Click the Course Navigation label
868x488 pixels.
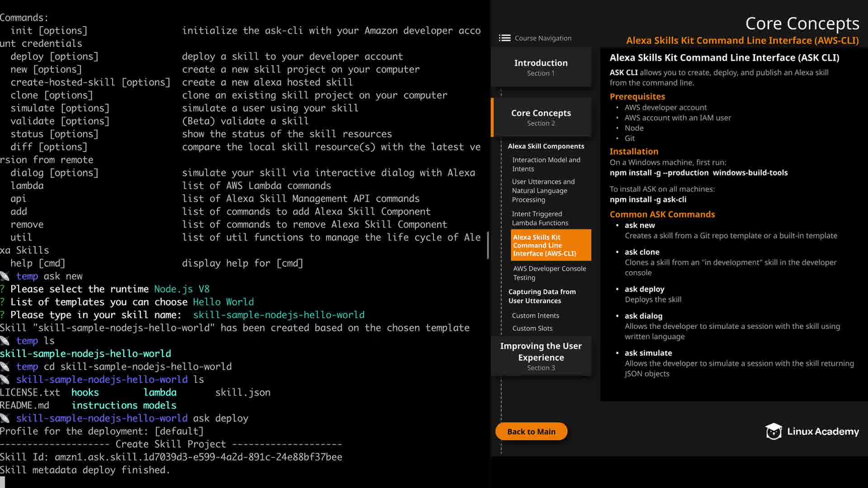tap(543, 38)
